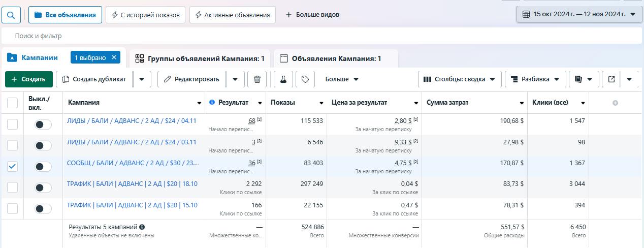Viewport: 644px width, 248px height.
Task: Open the date range dropdown
Action: pyautogui.click(x=579, y=14)
